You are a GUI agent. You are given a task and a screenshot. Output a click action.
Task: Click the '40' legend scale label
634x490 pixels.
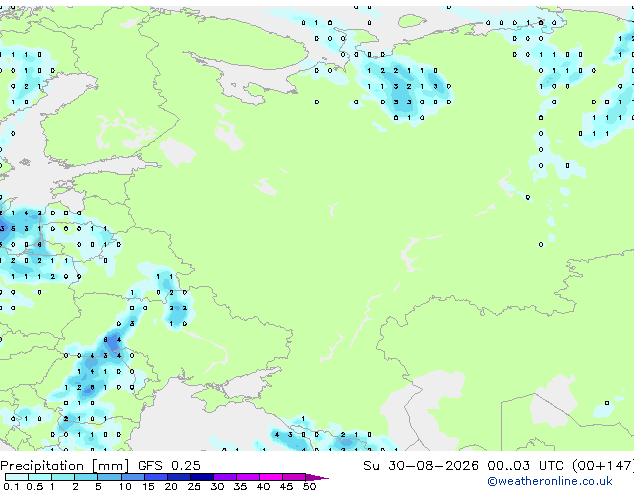[x=263, y=486]
